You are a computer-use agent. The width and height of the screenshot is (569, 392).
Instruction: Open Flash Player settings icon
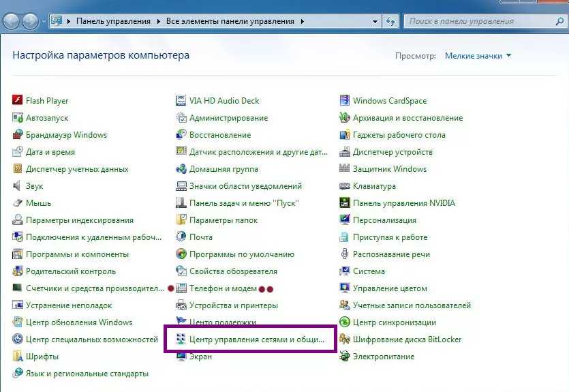(x=18, y=101)
